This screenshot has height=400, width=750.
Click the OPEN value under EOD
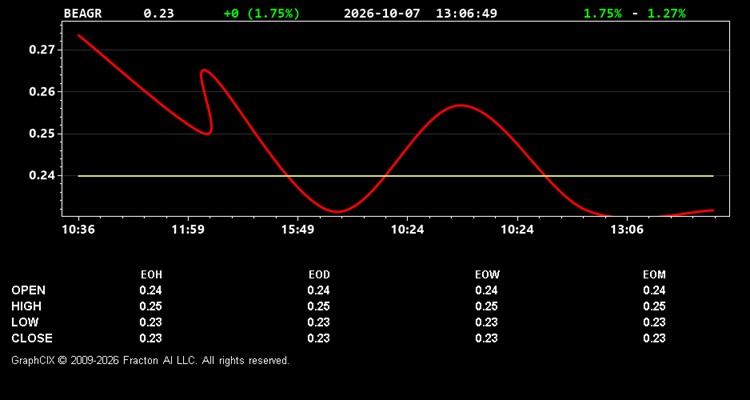point(319,290)
